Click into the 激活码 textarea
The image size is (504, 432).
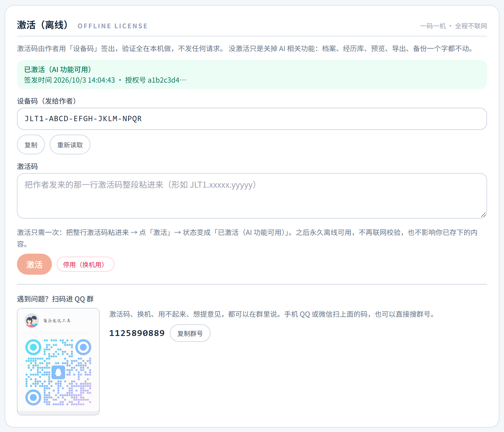tap(252, 196)
